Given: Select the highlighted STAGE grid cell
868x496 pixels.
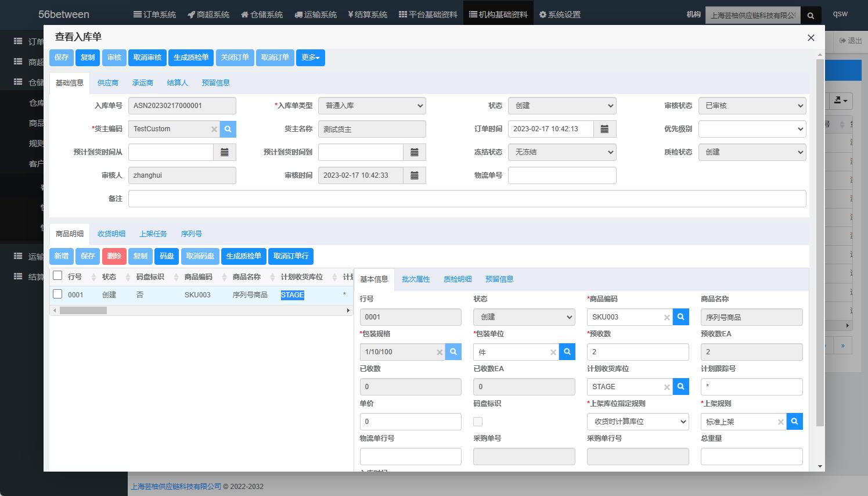Looking at the screenshot, I should tap(293, 295).
